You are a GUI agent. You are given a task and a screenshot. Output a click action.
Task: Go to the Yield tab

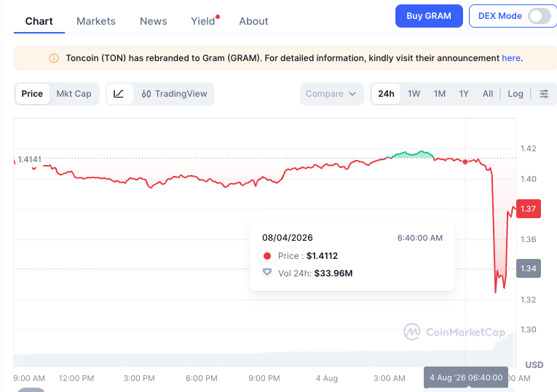[x=203, y=21]
